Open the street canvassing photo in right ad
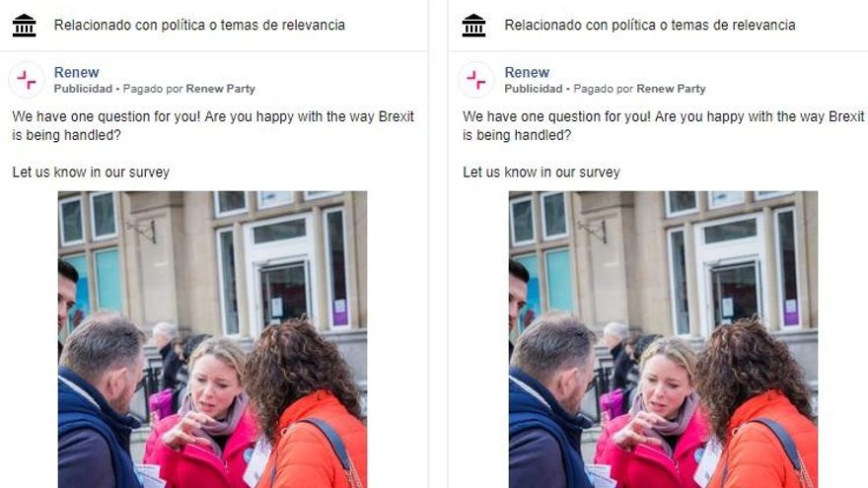This screenshot has width=868, height=488. point(663,339)
